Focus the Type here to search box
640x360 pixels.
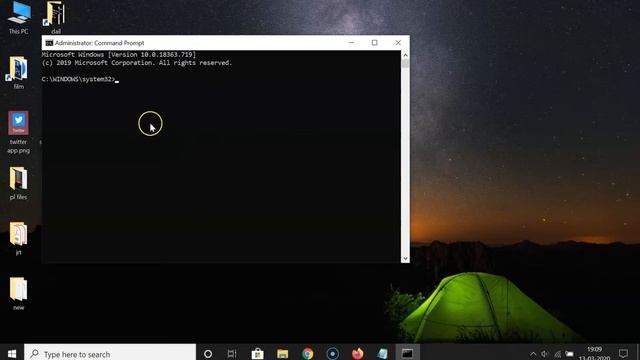pos(110,353)
